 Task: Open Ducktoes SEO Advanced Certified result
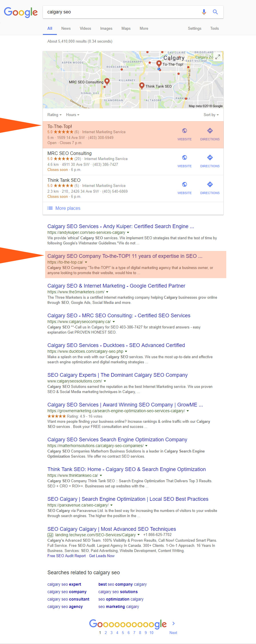116,345
